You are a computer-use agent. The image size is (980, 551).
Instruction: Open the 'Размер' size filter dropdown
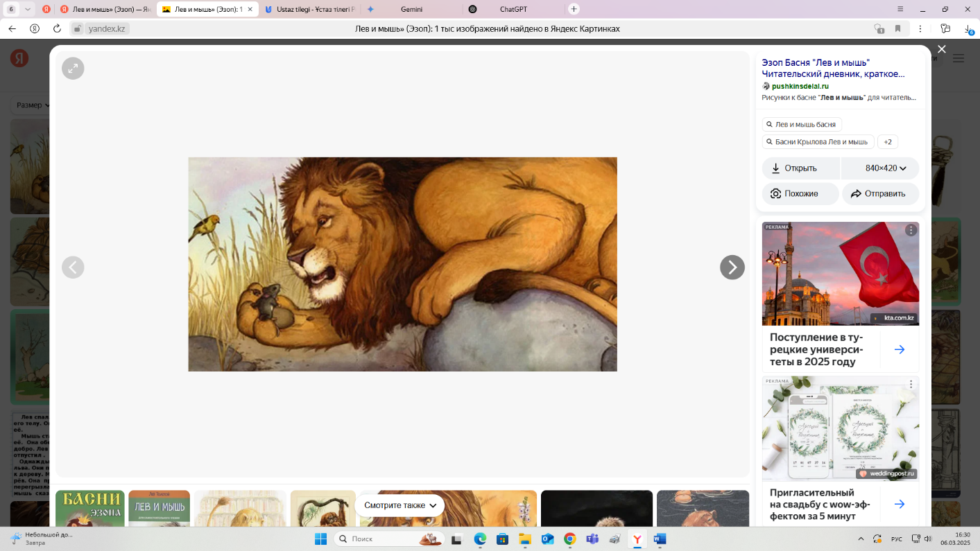(33, 105)
